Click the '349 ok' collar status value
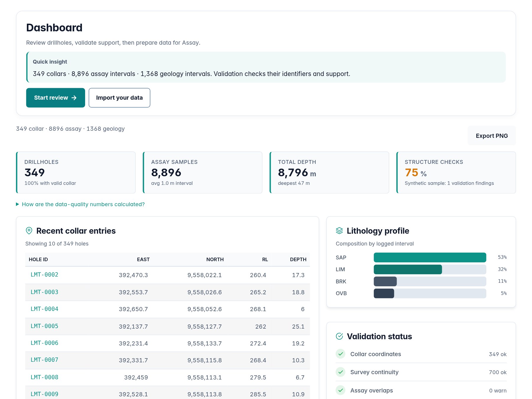The height and width of the screenshot is (399, 532). [498, 354]
